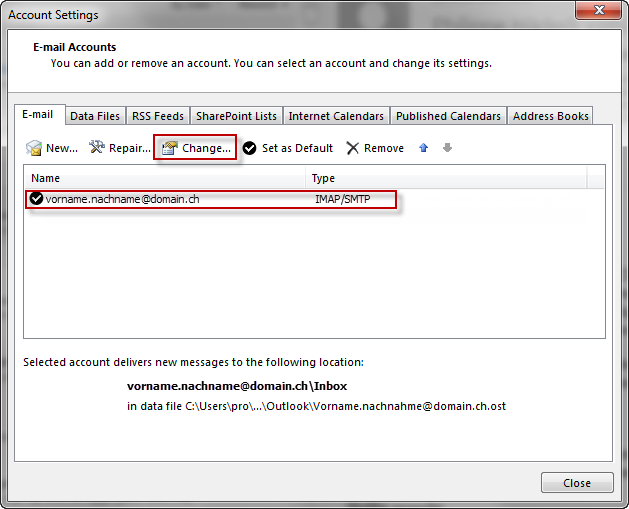Image resolution: width=629 pixels, height=509 pixels.
Task: Move account down with gray arrow
Action: point(447,148)
